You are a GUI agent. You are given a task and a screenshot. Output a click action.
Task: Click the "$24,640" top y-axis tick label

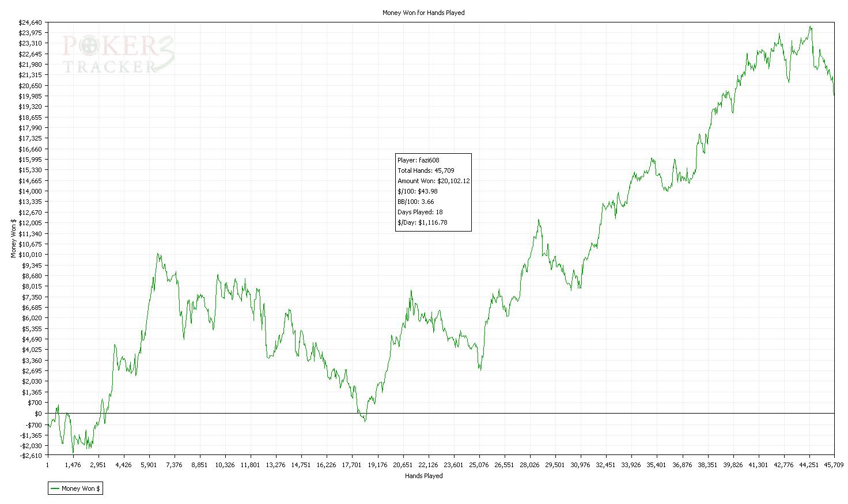tap(31, 22)
